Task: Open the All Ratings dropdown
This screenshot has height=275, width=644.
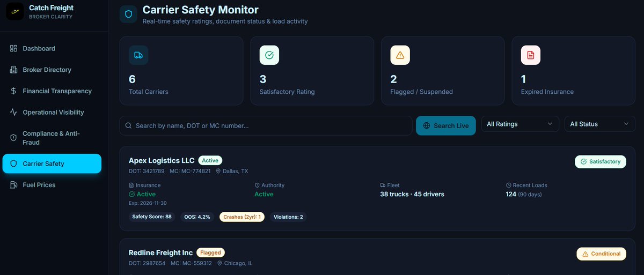Action: [x=519, y=124]
